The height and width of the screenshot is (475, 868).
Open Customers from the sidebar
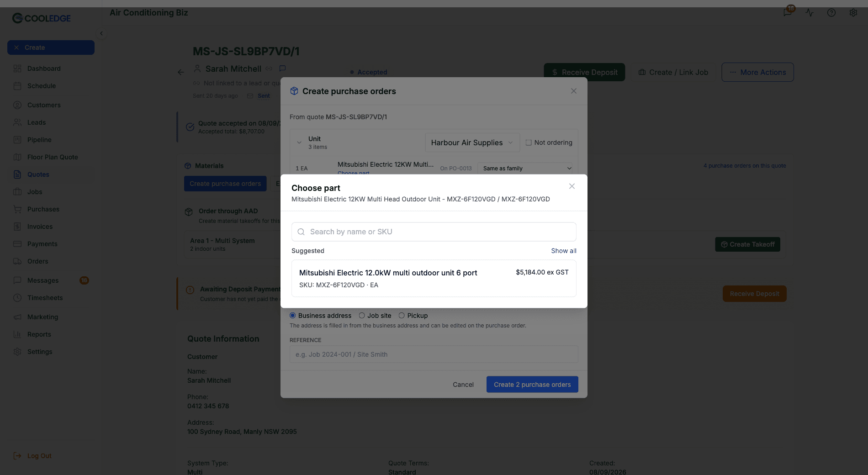tap(44, 105)
